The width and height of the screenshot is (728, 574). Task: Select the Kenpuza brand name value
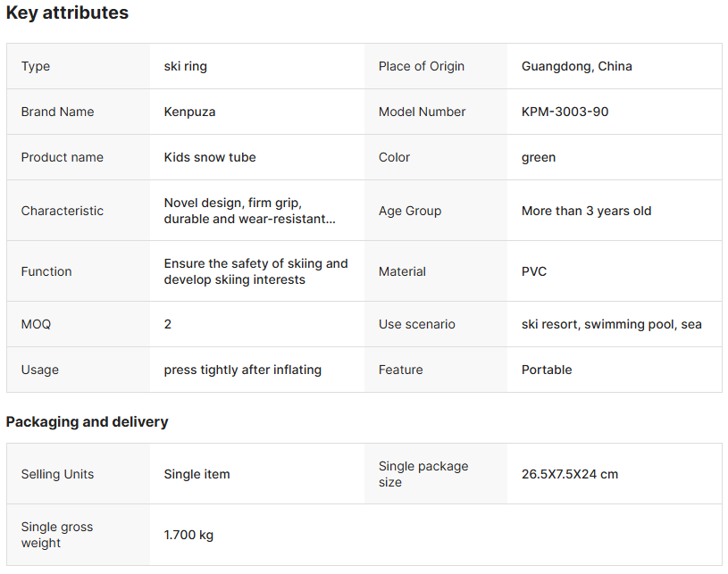tap(189, 112)
